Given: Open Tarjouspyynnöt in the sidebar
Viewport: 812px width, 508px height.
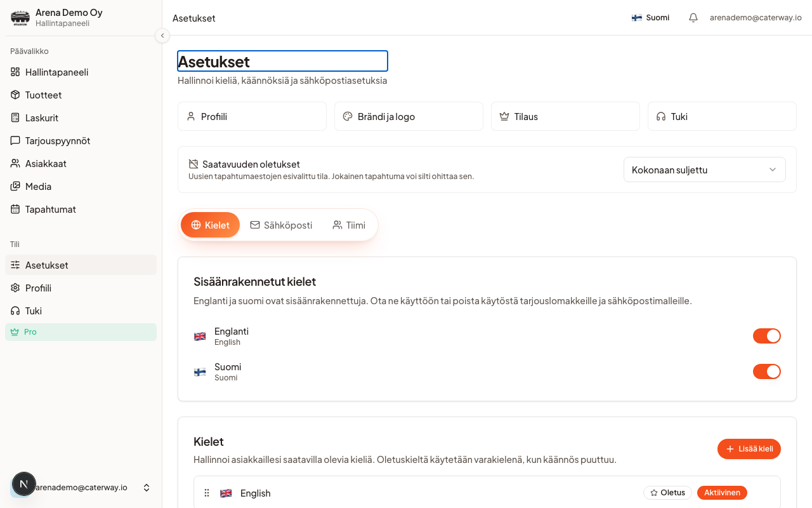Looking at the screenshot, I should click(81, 141).
